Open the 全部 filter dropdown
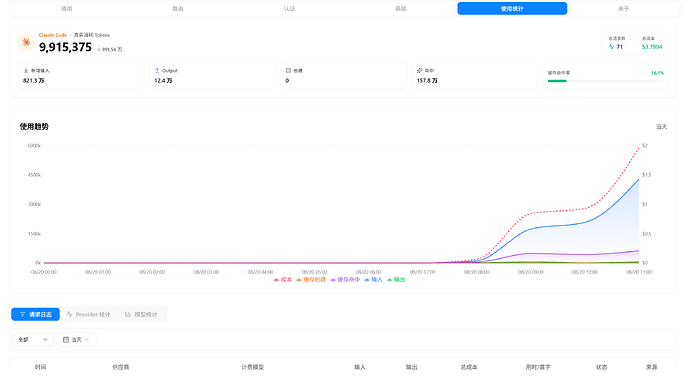 click(33, 339)
